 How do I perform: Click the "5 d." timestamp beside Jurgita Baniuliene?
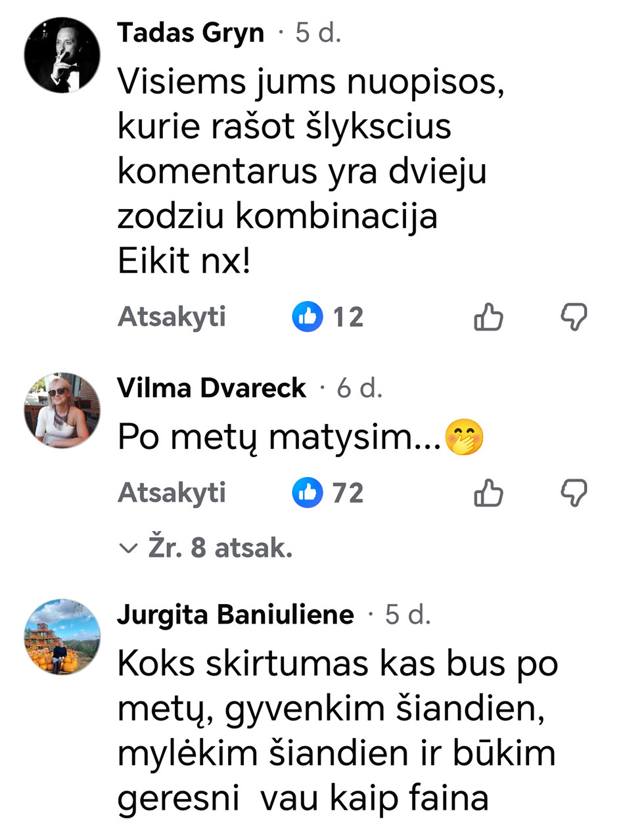tap(407, 616)
